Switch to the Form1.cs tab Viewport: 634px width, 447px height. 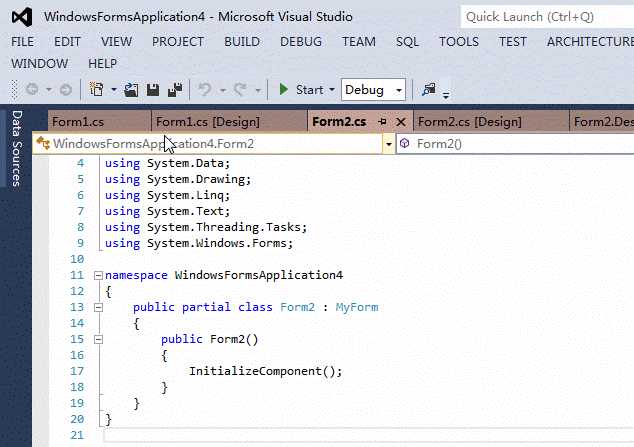[x=99, y=122]
